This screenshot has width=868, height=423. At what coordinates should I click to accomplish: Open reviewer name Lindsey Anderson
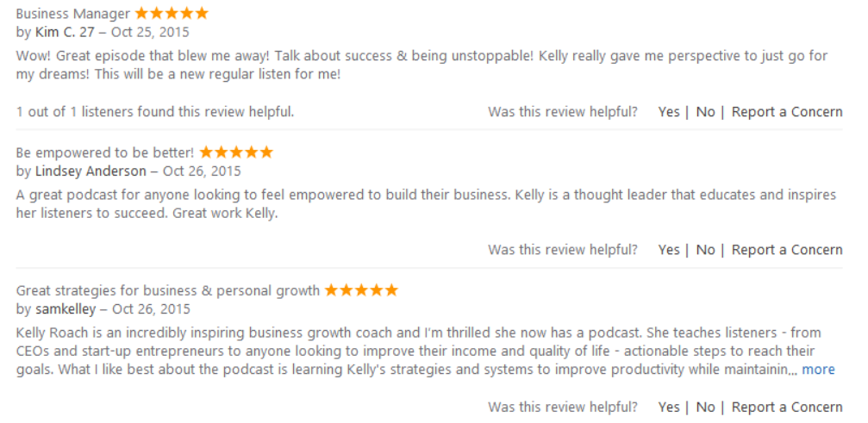[91, 171]
